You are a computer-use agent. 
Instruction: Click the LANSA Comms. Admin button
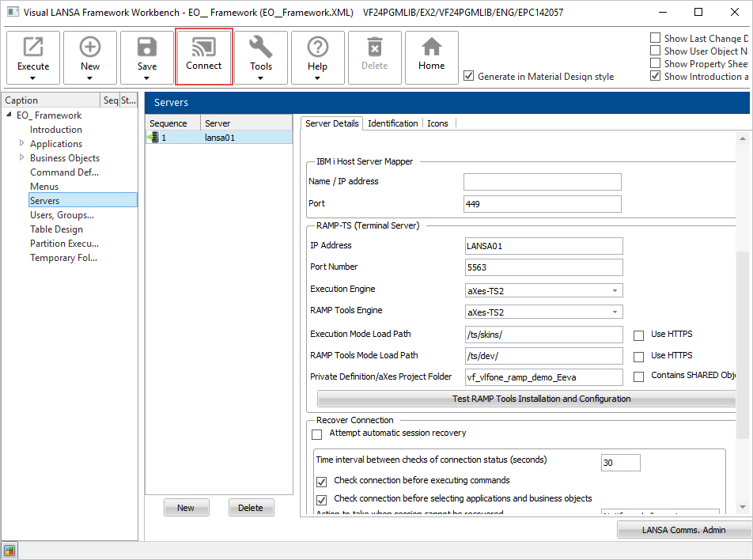point(683,530)
